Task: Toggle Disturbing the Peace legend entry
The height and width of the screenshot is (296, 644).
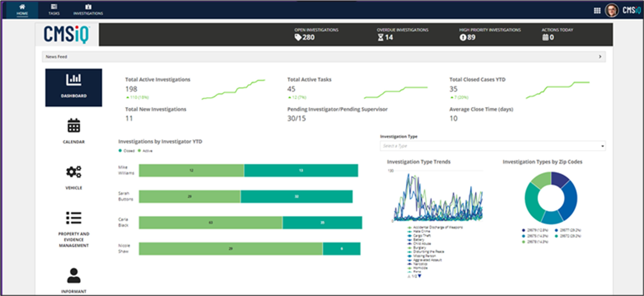Action: 426,252
